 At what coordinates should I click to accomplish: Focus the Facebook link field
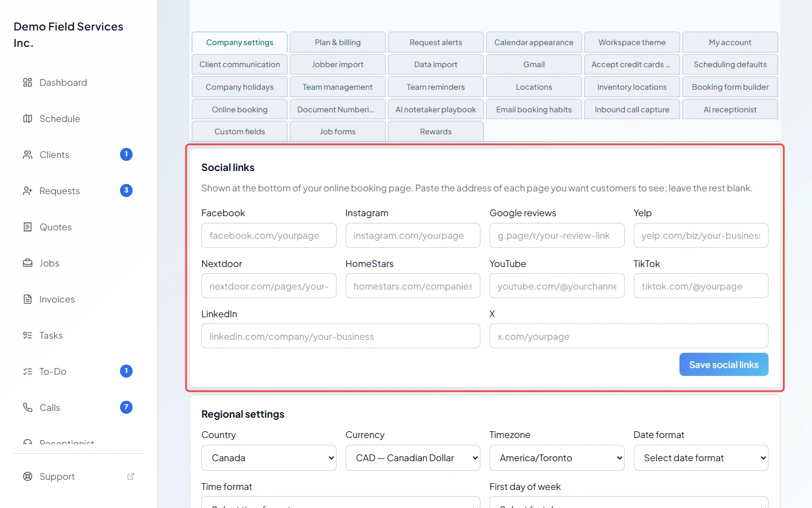pyautogui.click(x=269, y=235)
